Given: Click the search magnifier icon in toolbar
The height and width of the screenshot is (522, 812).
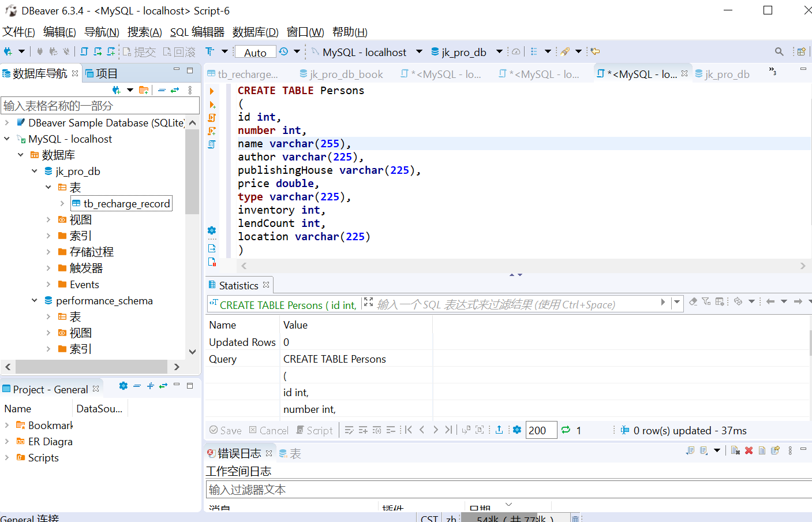Looking at the screenshot, I should pyautogui.click(x=779, y=51).
